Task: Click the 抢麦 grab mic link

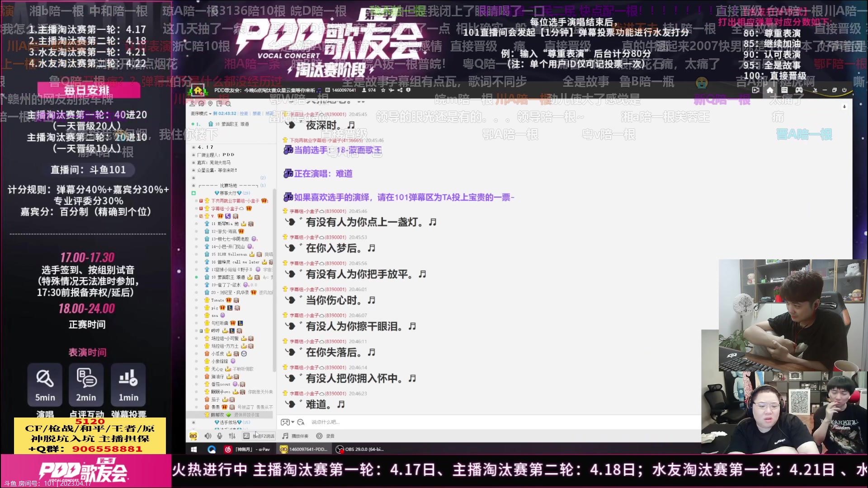Action: tap(270, 113)
